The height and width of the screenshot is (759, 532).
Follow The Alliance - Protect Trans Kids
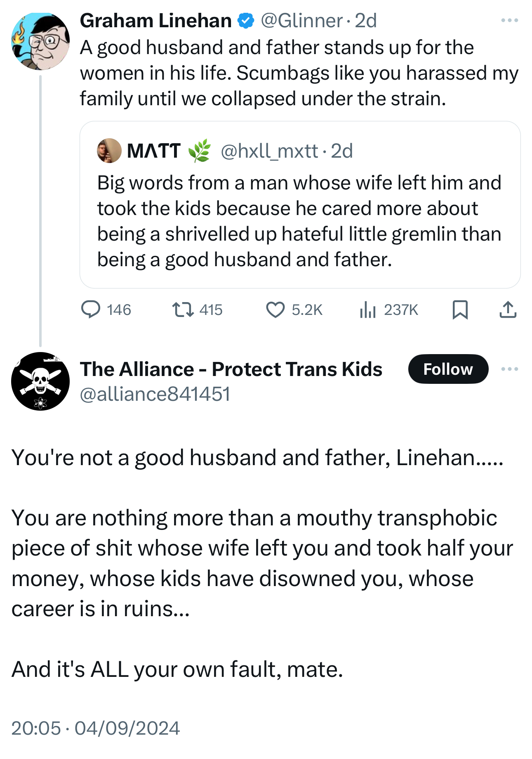(x=448, y=369)
